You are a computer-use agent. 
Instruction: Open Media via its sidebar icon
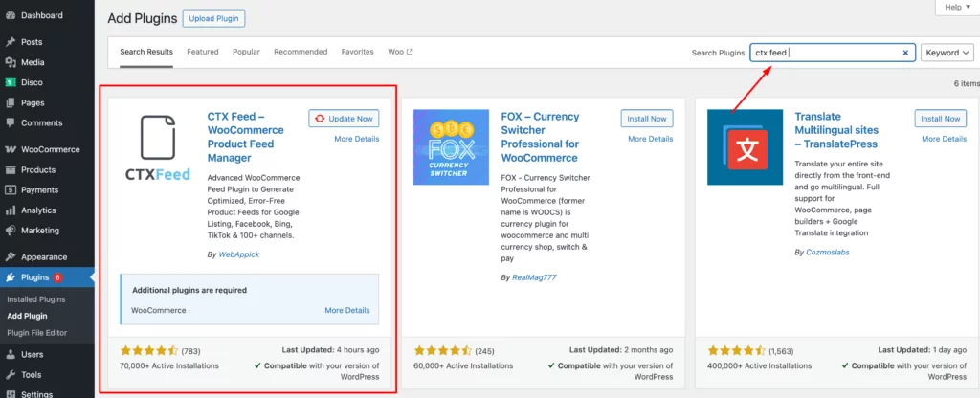(10, 62)
